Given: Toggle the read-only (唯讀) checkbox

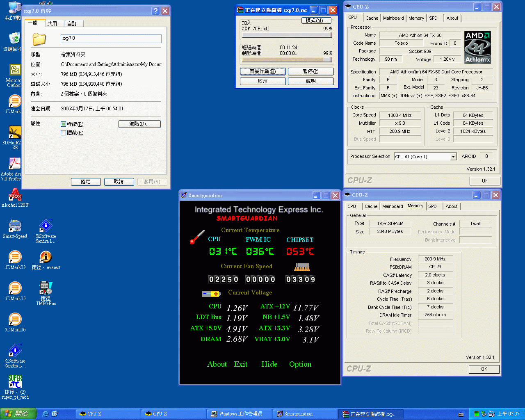Looking at the screenshot, I should (x=63, y=124).
